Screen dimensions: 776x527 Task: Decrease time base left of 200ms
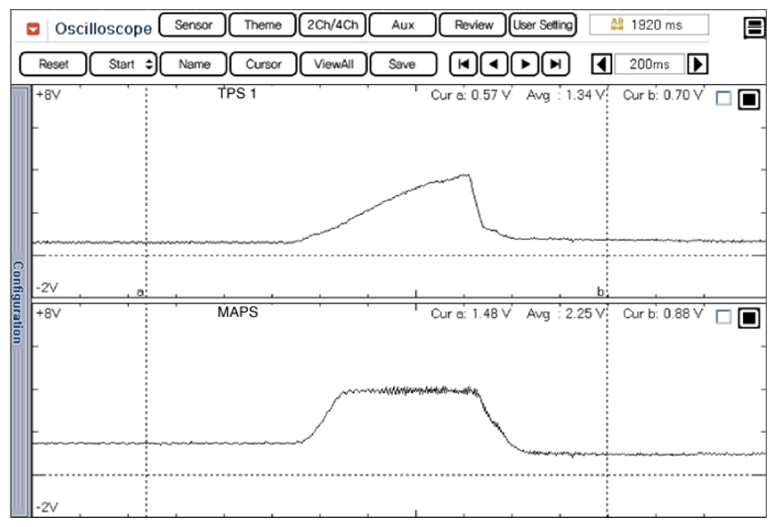[x=602, y=64]
